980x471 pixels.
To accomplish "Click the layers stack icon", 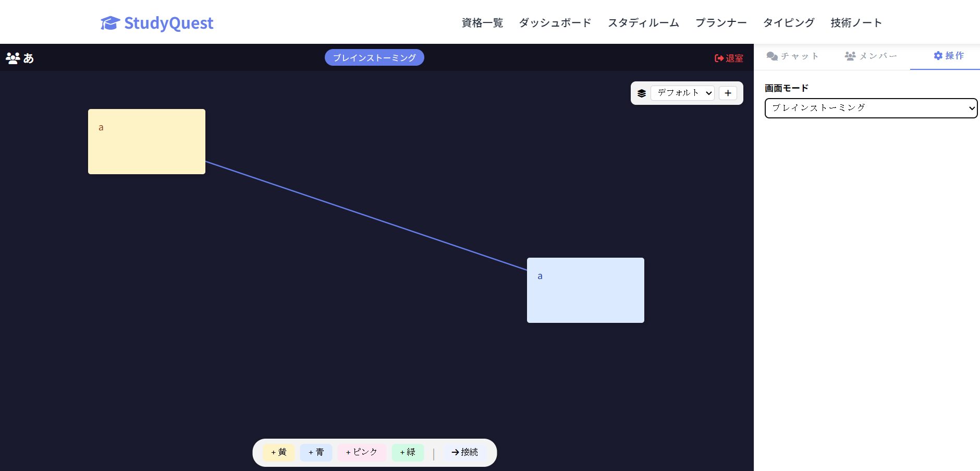I will [642, 93].
